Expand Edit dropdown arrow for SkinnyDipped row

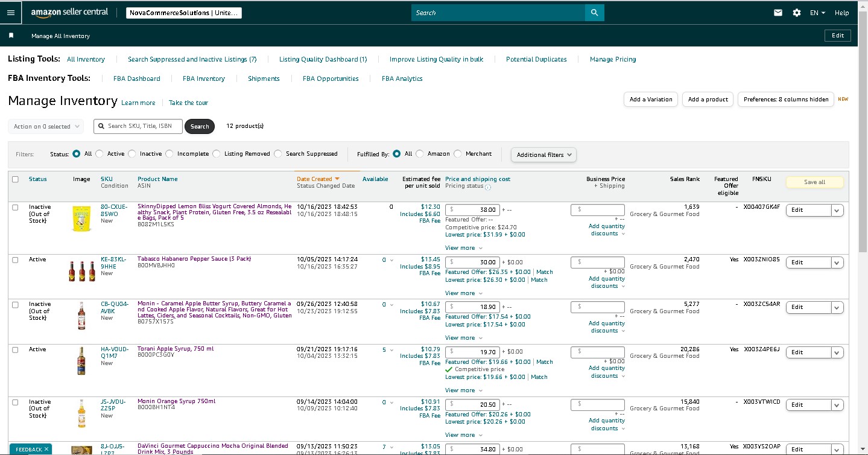click(x=837, y=210)
